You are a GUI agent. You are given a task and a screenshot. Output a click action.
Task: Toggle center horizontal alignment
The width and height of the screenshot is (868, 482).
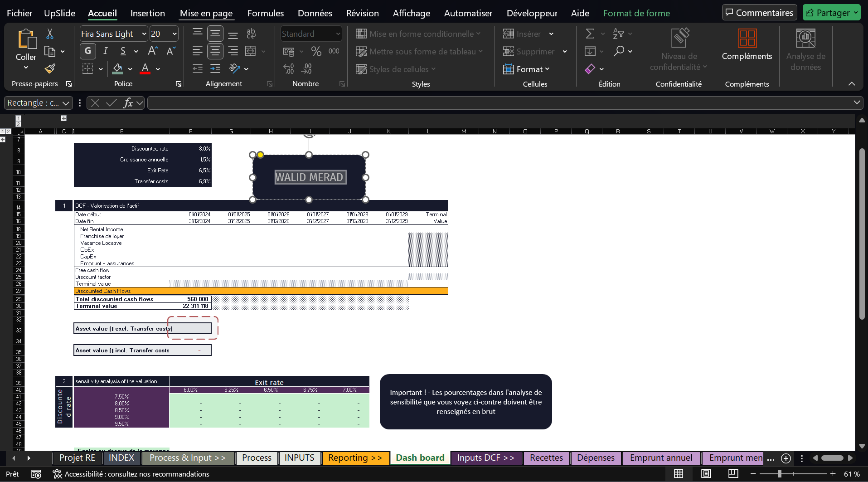215,51
